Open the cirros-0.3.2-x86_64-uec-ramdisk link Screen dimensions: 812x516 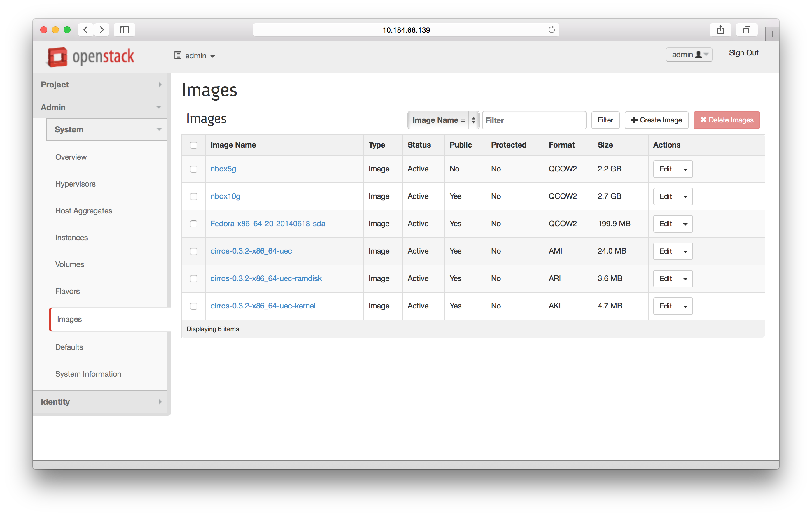coord(266,278)
